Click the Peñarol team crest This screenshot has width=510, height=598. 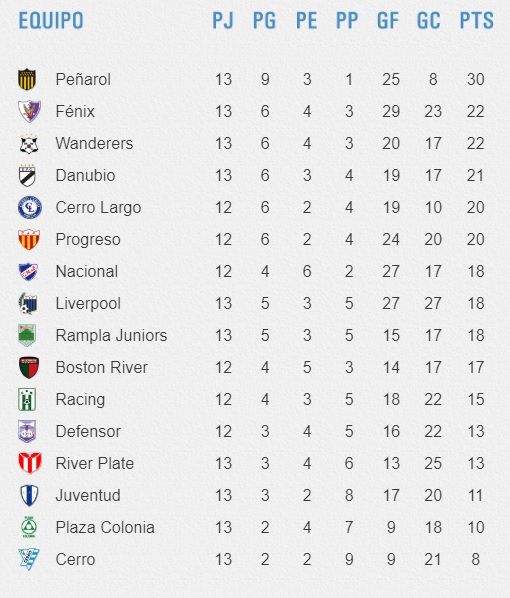(x=27, y=79)
